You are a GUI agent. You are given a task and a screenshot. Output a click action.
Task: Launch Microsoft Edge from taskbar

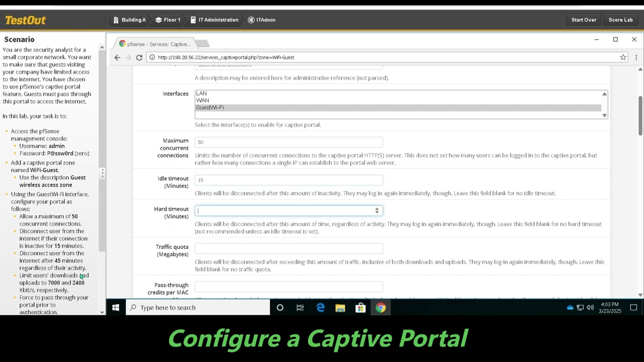[x=320, y=308]
